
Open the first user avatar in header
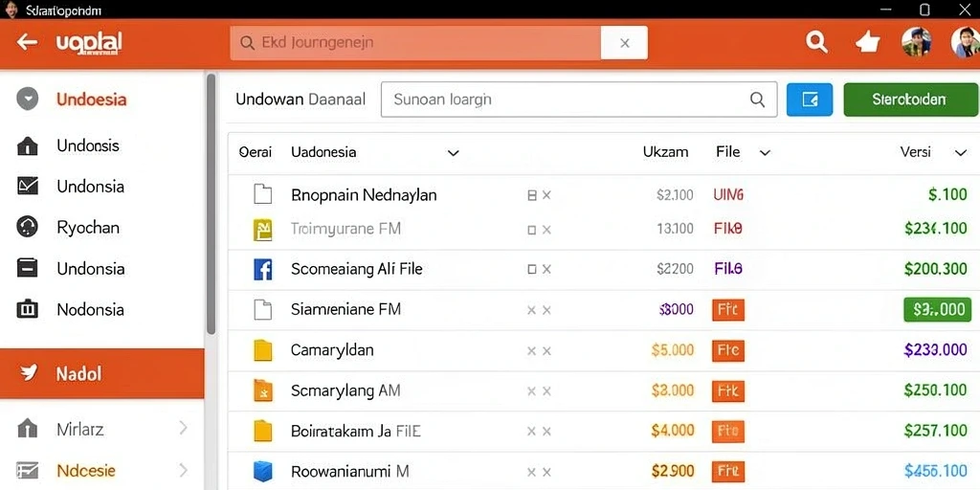(x=916, y=42)
